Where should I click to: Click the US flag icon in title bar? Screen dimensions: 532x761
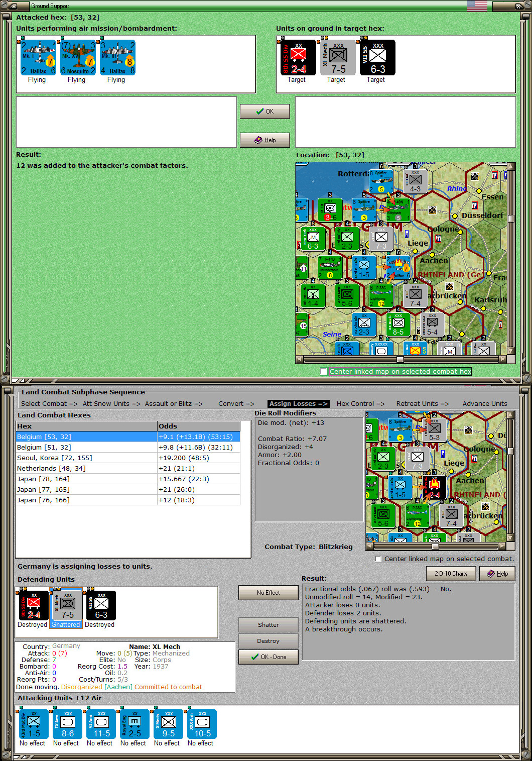(477, 6)
